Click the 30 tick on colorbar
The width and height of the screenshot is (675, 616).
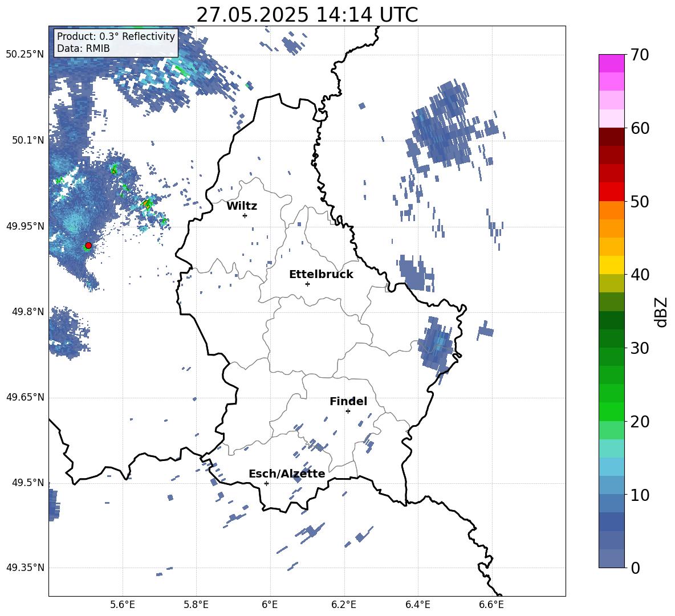pyautogui.click(x=640, y=348)
